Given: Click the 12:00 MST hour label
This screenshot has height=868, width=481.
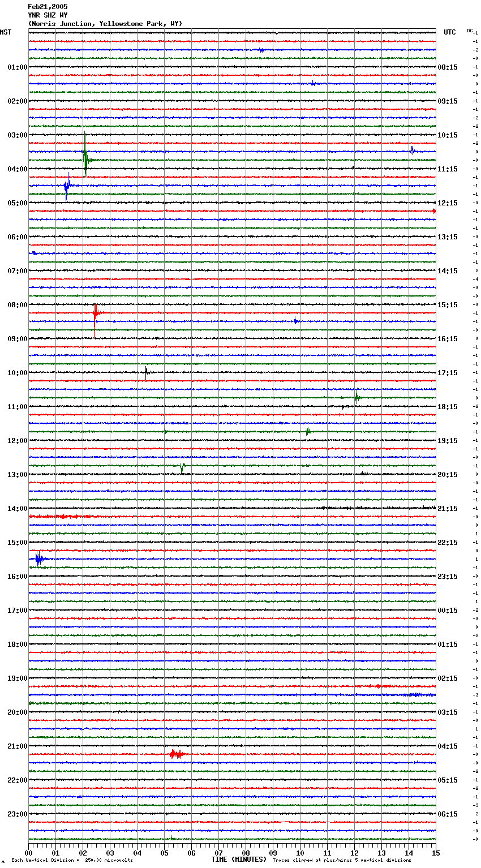Looking at the screenshot, I should [x=18, y=441].
